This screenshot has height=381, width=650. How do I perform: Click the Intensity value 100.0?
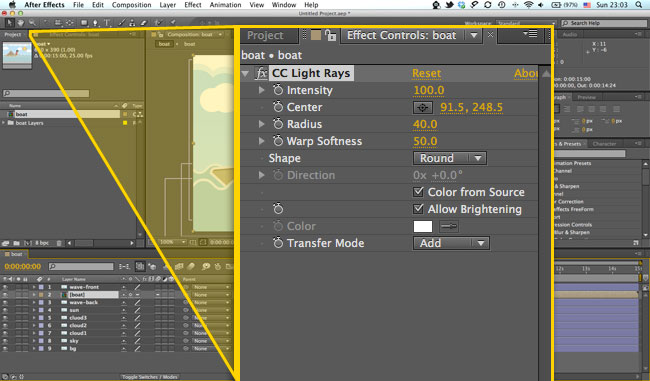tap(429, 90)
